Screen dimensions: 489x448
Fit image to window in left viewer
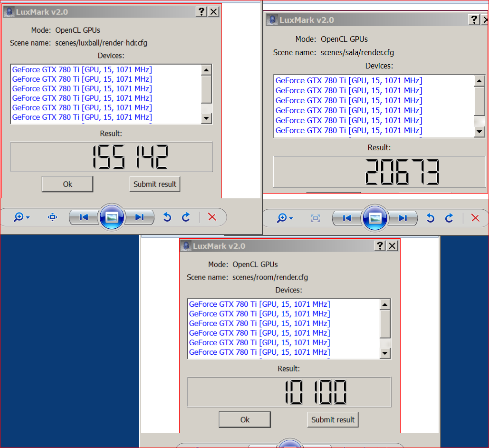click(52, 217)
